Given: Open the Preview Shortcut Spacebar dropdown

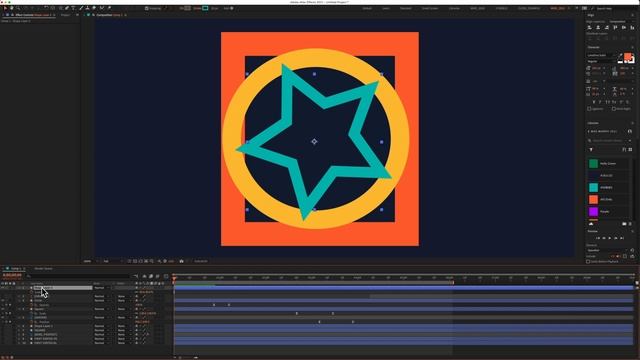Looking at the screenshot, I should (x=606, y=250).
